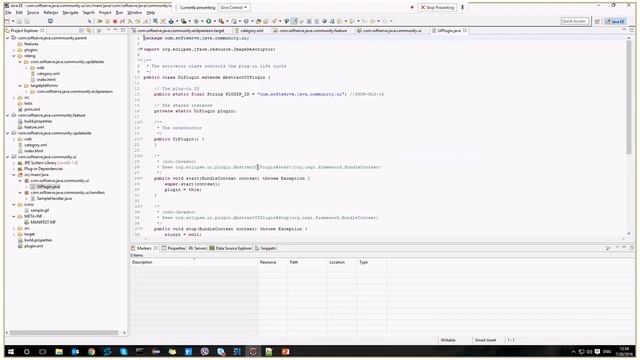Open the Snippets view tab

click(x=265, y=248)
